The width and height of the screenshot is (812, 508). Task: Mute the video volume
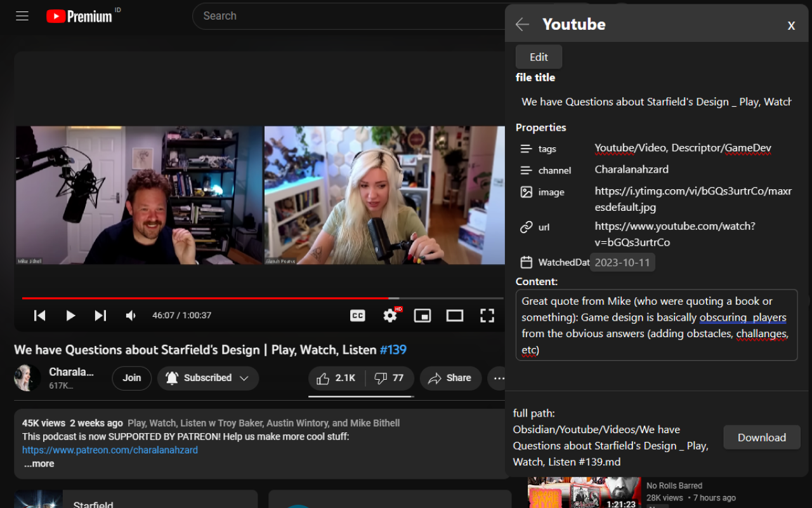[131, 316]
